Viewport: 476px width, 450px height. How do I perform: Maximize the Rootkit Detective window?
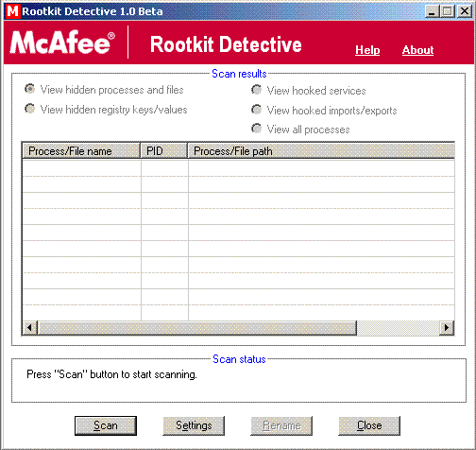(x=448, y=11)
